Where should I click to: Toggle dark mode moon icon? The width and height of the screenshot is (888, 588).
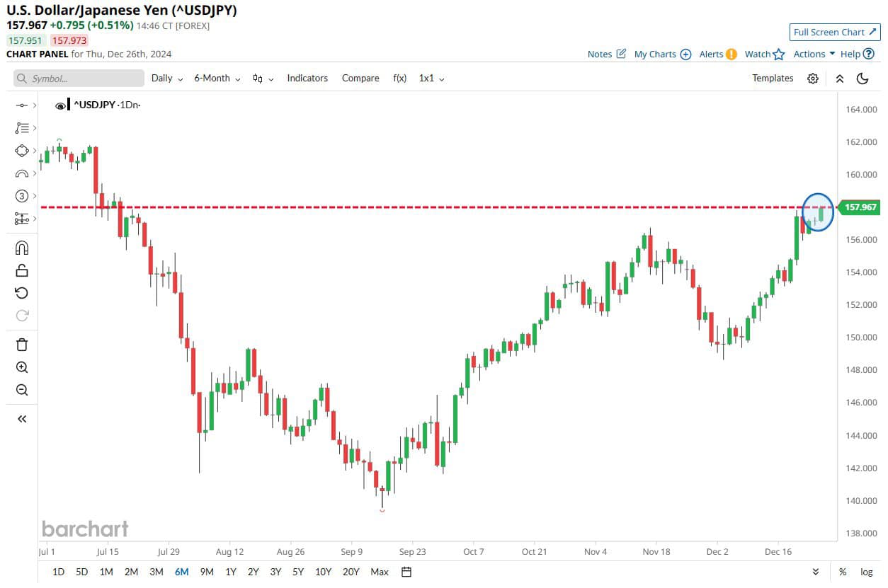pos(863,79)
